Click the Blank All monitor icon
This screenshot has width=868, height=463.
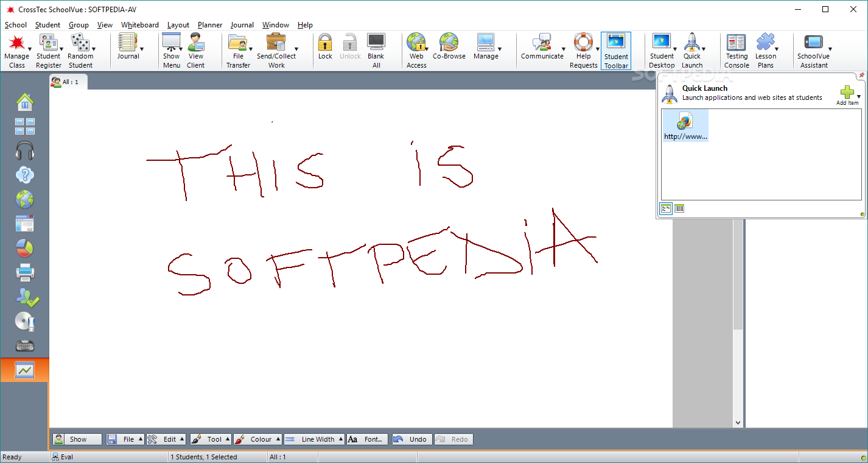pos(376,42)
